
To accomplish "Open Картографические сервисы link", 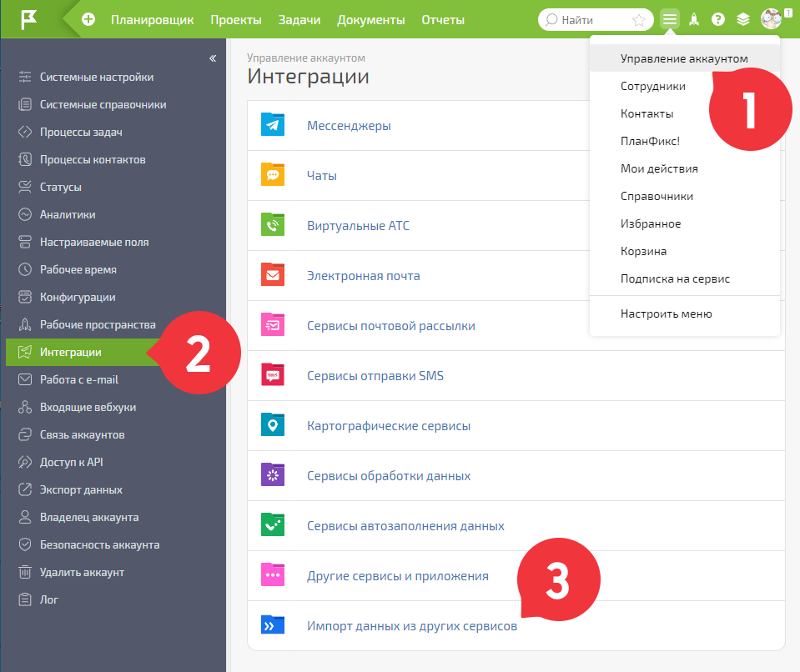I will point(388,426).
